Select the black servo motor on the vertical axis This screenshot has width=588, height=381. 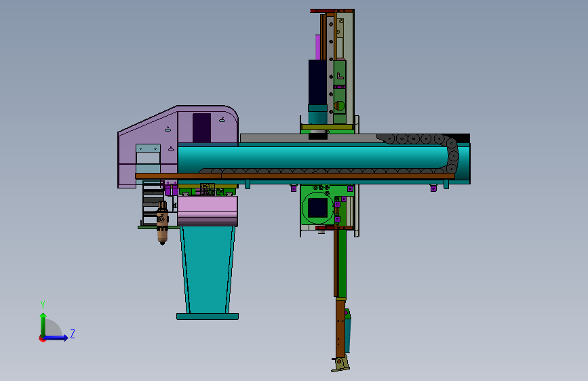[x=317, y=83]
